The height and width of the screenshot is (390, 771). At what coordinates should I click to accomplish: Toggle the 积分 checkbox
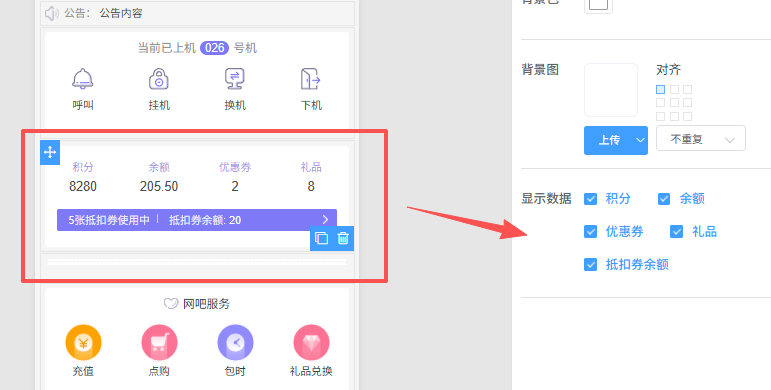tap(591, 199)
